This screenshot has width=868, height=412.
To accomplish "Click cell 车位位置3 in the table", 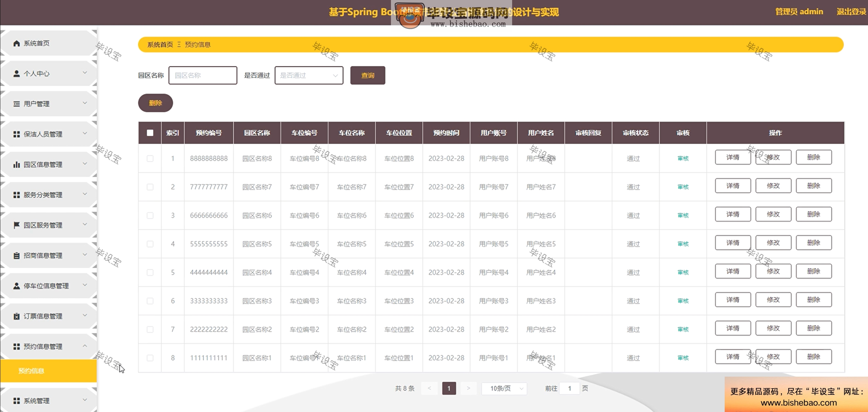I will (x=399, y=301).
